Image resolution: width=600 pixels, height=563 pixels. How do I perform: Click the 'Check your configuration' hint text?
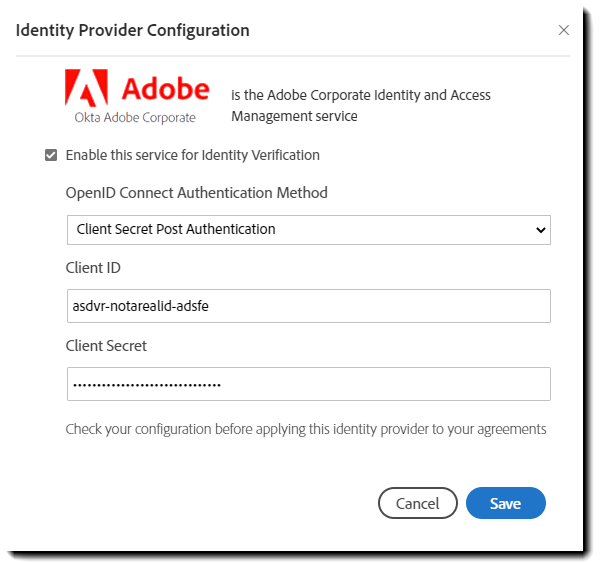tap(306, 429)
